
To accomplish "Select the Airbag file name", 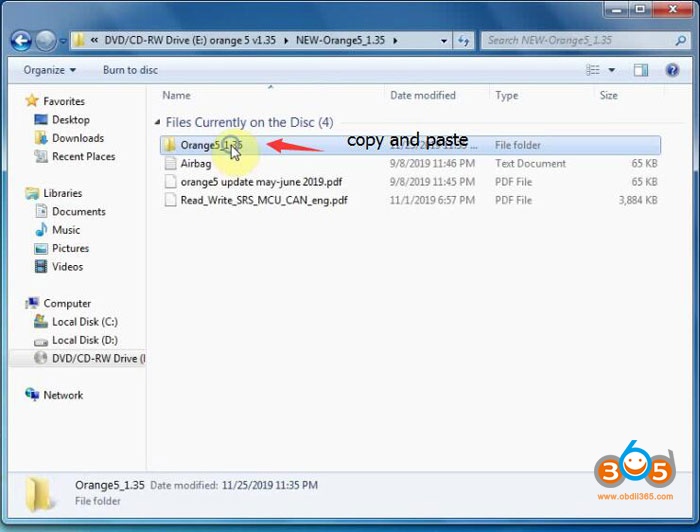I will click(x=196, y=164).
